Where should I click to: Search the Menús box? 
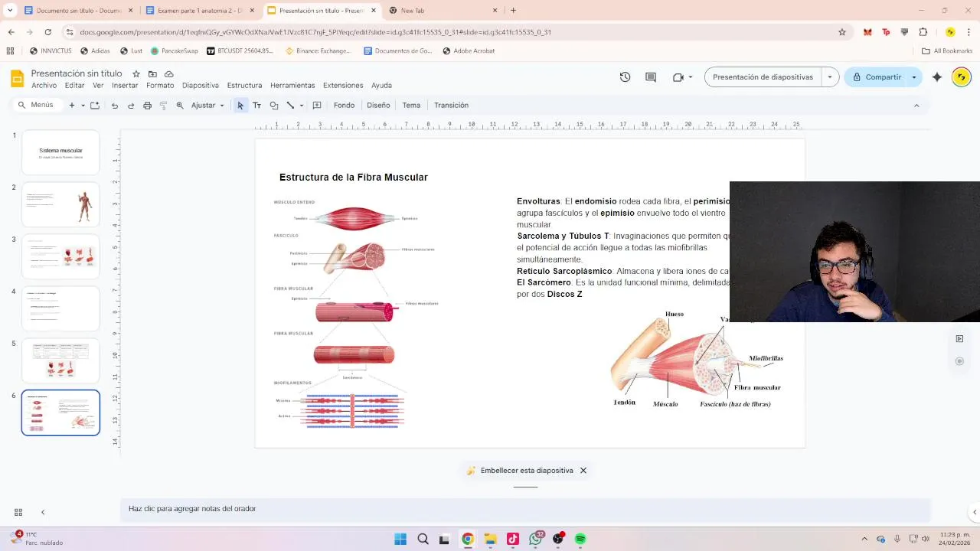point(37,106)
